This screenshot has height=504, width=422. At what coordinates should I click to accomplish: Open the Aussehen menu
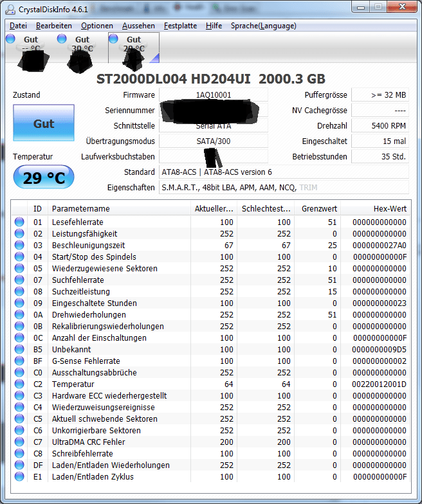[138, 26]
